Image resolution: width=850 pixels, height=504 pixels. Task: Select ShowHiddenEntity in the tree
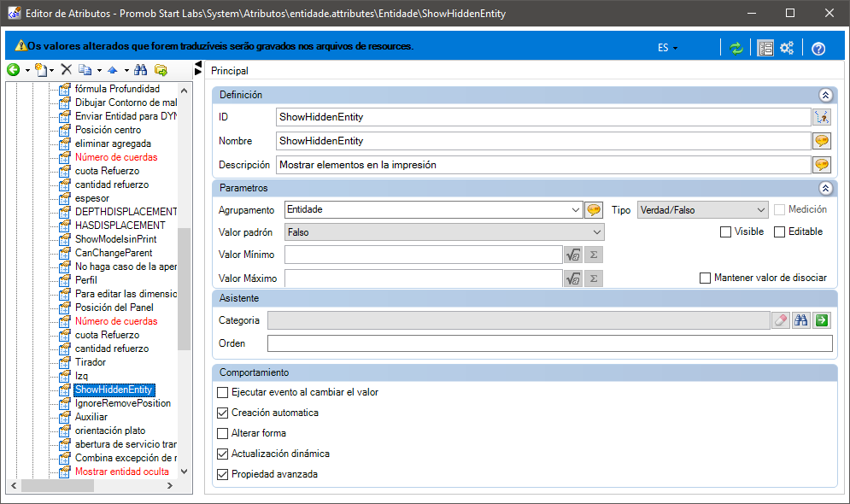click(x=114, y=390)
